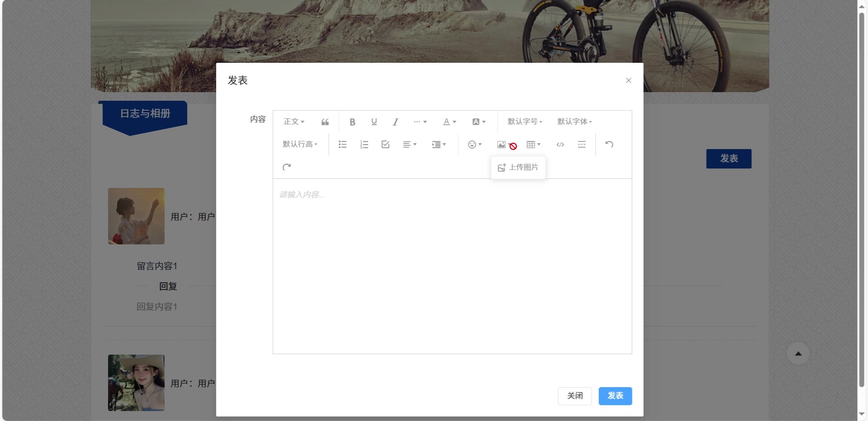Open the 正文 heading style dropdown
The image size is (868, 421).
click(x=294, y=122)
